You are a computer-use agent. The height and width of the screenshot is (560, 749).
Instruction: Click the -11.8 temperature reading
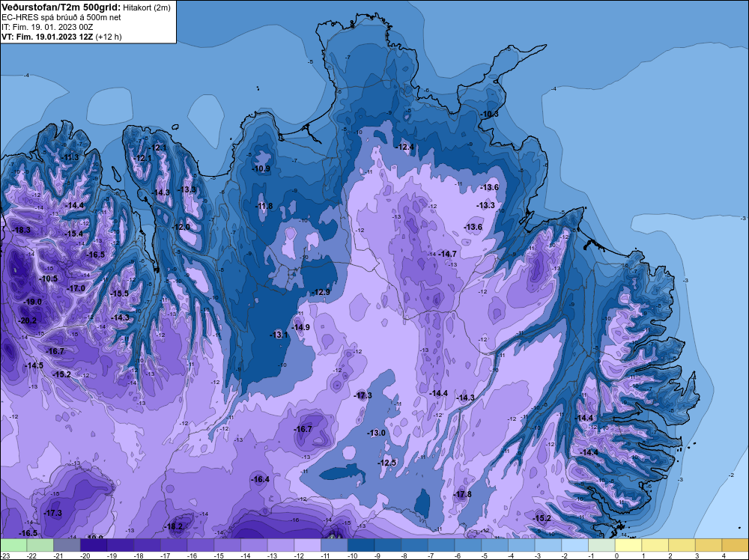pyautogui.click(x=264, y=206)
